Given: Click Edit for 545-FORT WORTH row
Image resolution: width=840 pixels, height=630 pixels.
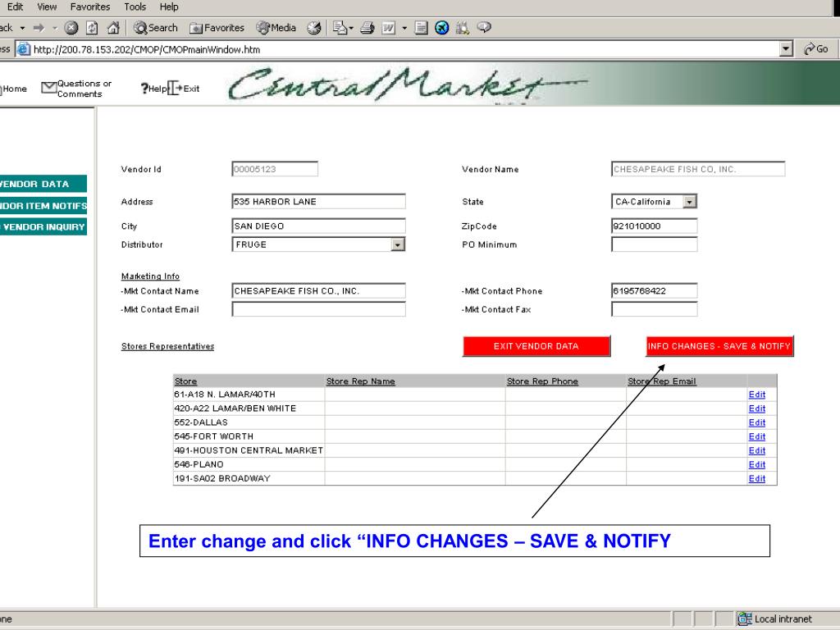Looking at the screenshot, I should 756,436.
